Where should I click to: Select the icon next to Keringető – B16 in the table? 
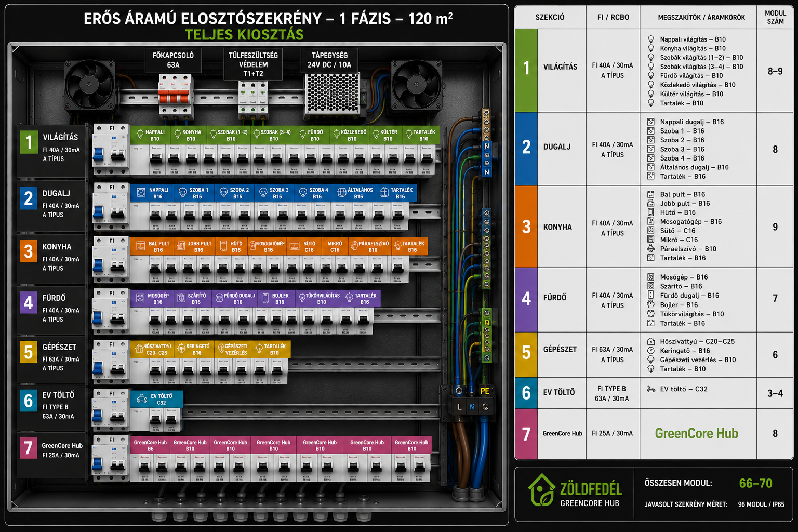(x=651, y=351)
